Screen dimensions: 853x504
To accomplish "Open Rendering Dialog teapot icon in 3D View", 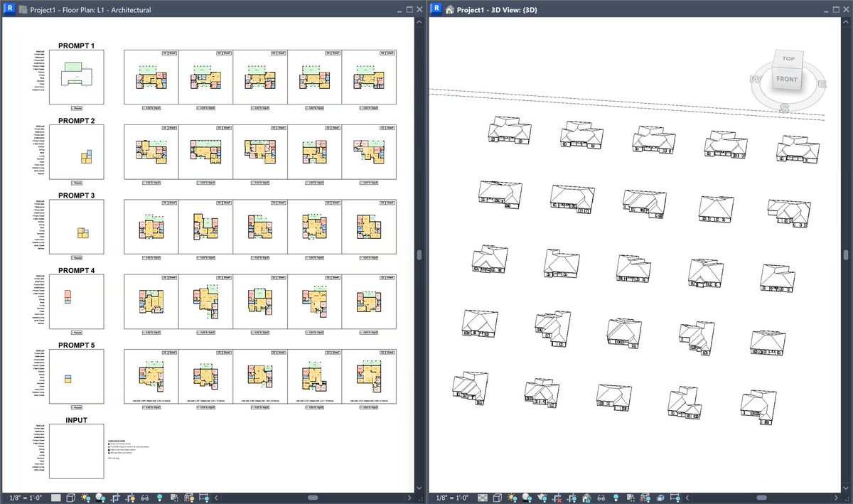I will click(x=542, y=498).
